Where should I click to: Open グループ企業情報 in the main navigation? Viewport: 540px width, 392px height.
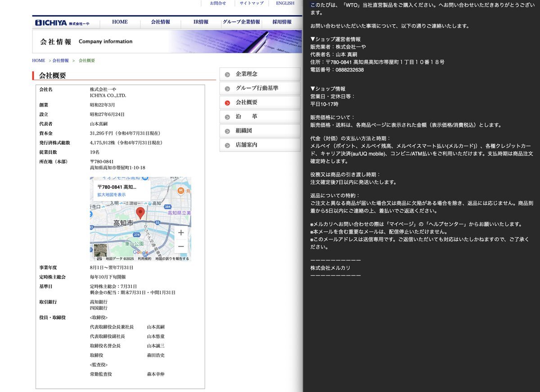click(x=241, y=22)
